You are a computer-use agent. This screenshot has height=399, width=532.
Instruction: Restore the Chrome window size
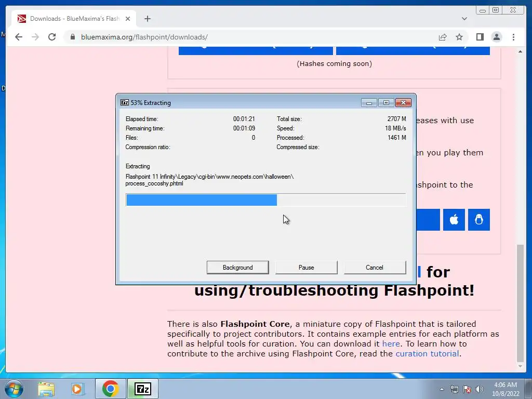[x=496, y=10]
